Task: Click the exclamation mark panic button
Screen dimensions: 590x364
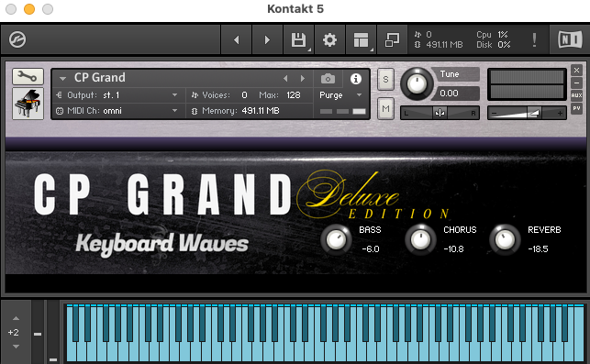Action: point(534,39)
